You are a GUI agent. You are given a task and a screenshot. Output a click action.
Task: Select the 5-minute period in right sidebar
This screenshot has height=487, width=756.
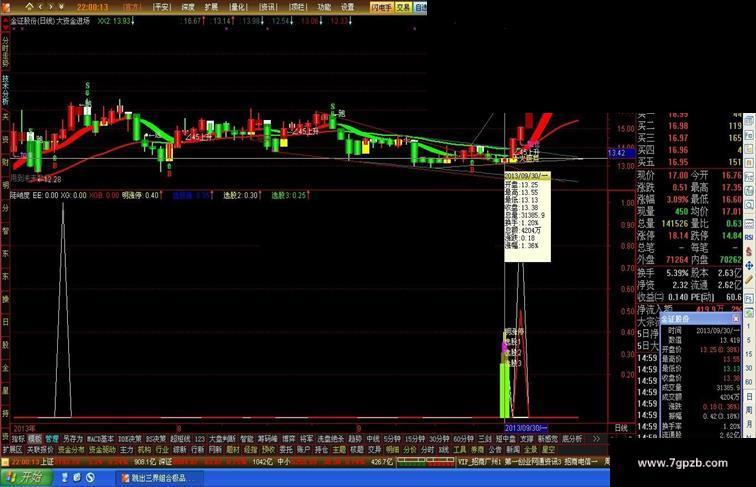(749, 340)
